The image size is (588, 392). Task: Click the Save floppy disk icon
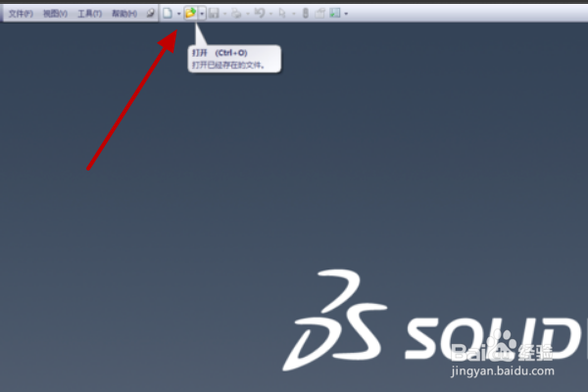click(x=214, y=14)
